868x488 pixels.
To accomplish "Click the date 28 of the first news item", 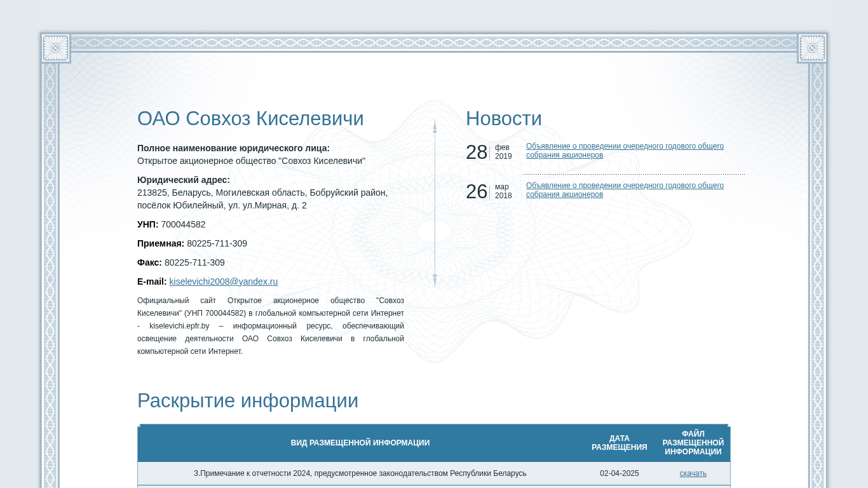I will [x=477, y=152].
